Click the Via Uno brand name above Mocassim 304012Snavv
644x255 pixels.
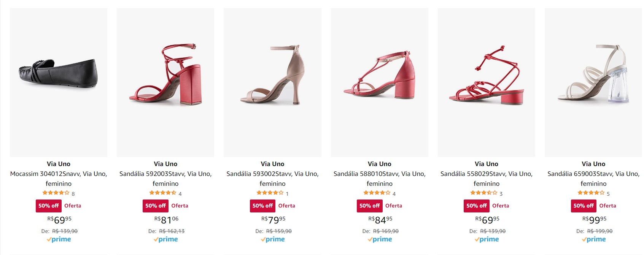59,164
